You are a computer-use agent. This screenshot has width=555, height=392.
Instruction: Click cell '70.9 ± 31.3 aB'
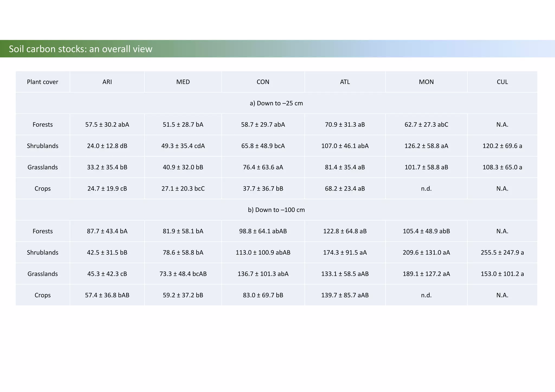(345, 125)
